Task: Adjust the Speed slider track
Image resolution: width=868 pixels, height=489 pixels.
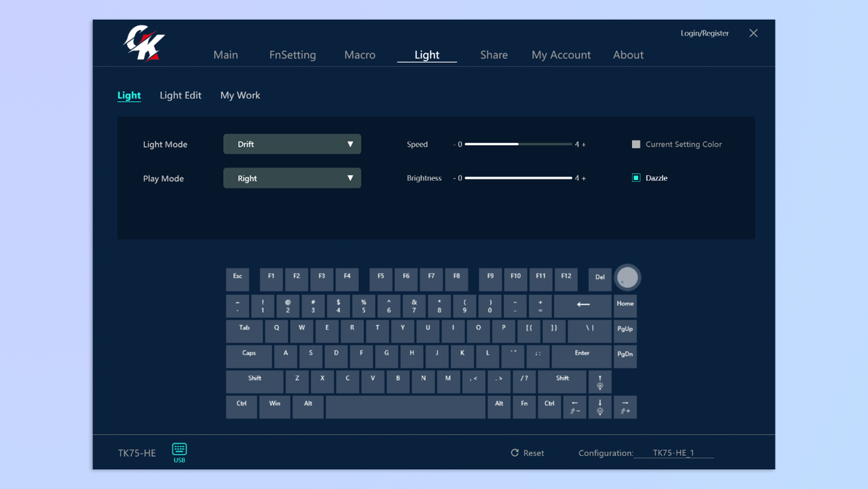Action: 518,144
